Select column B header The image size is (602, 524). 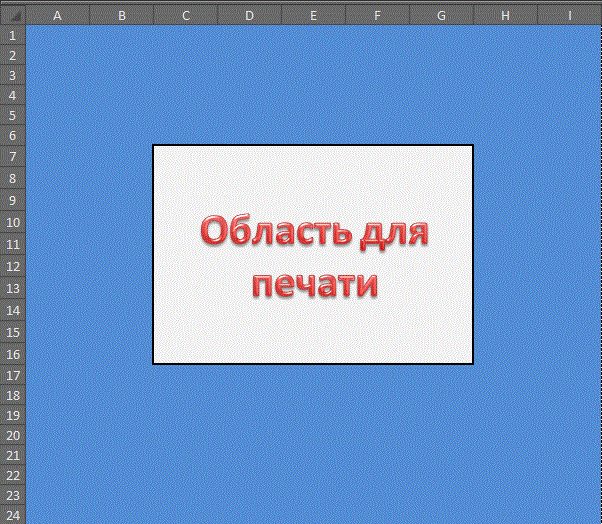[121, 16]
